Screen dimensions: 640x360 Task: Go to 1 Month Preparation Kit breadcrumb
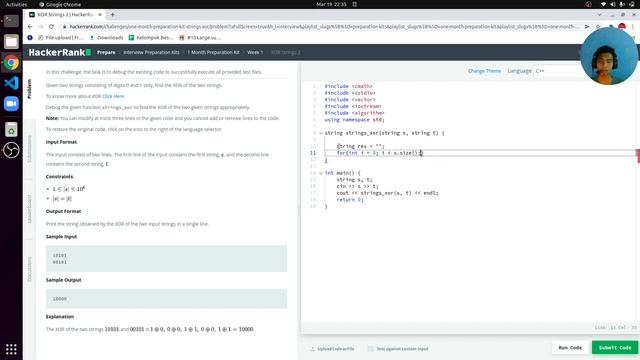pyautogui.click(x=213, y=52)
